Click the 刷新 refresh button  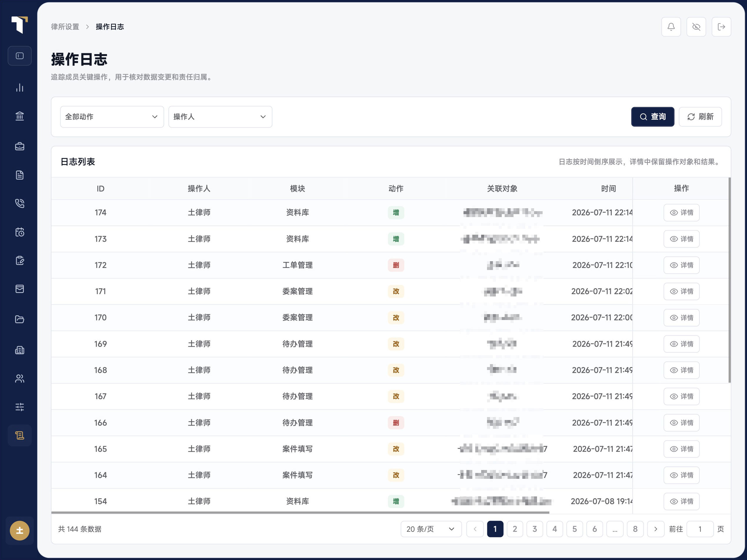click(700, 117)
